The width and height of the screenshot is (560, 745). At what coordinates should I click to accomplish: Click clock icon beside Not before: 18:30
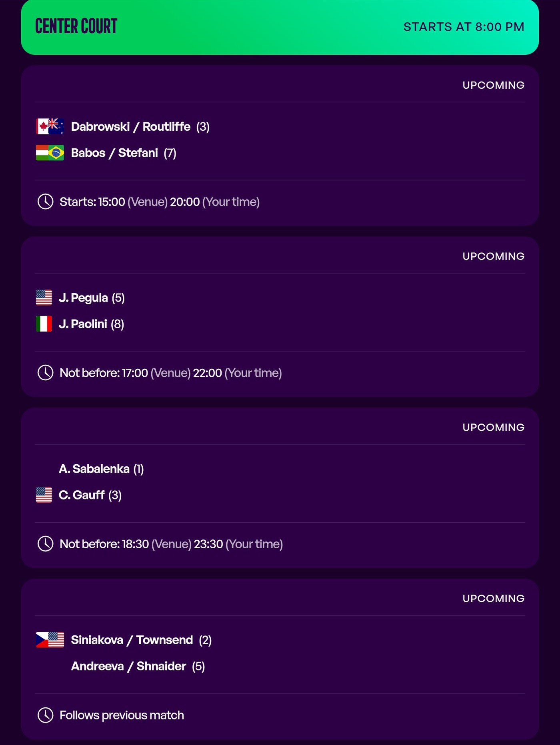(x=46, y=544)
